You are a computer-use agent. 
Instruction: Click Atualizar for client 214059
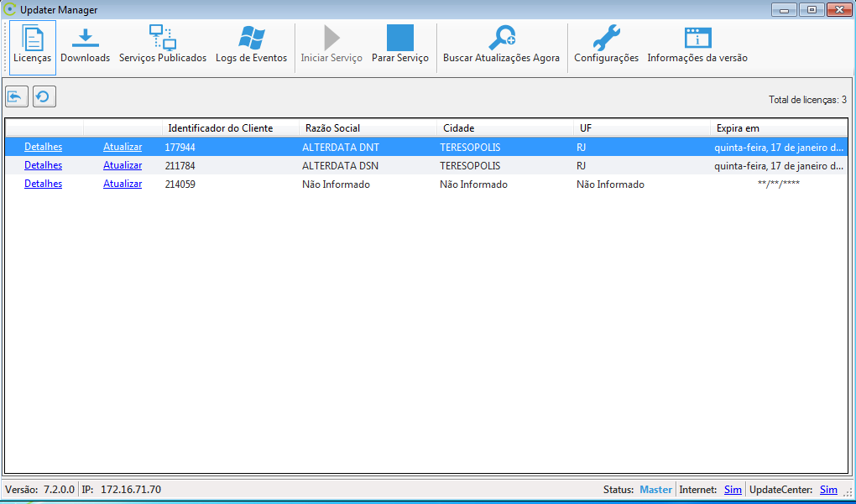(123, 184)
